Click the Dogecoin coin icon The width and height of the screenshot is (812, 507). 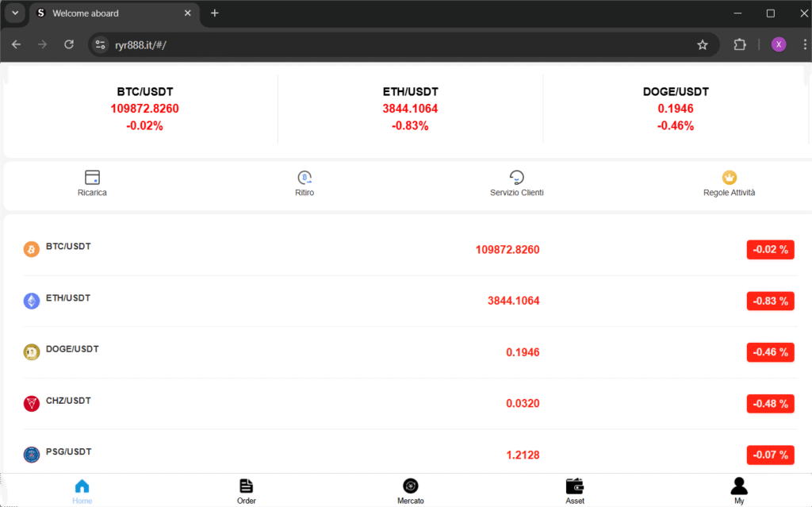[x=31, y=352]
